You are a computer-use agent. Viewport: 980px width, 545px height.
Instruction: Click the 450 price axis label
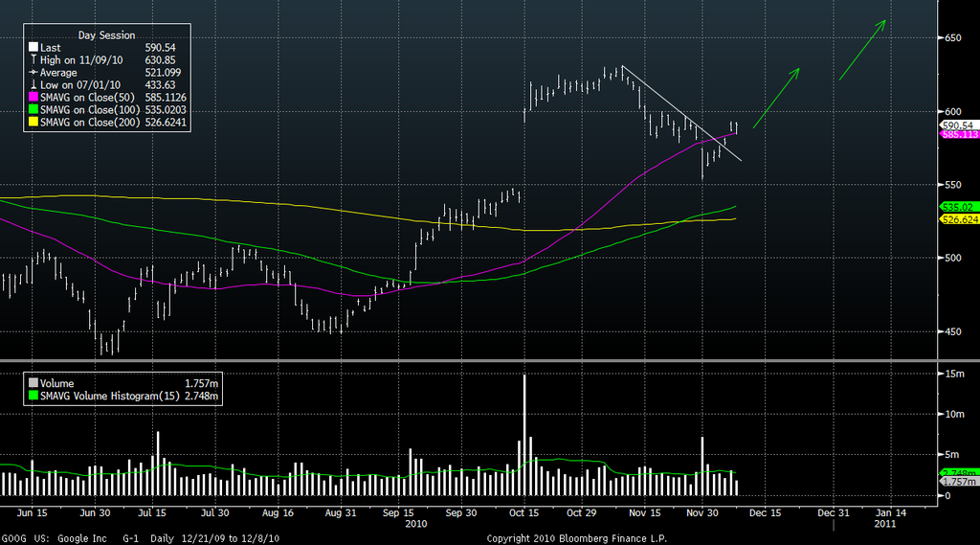click(x=952, y=331)
